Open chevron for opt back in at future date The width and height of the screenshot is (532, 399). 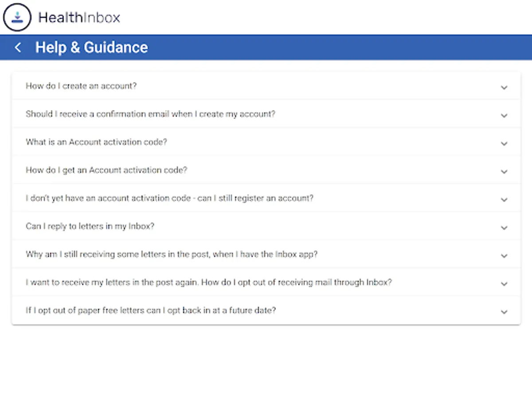click(504, 312)
